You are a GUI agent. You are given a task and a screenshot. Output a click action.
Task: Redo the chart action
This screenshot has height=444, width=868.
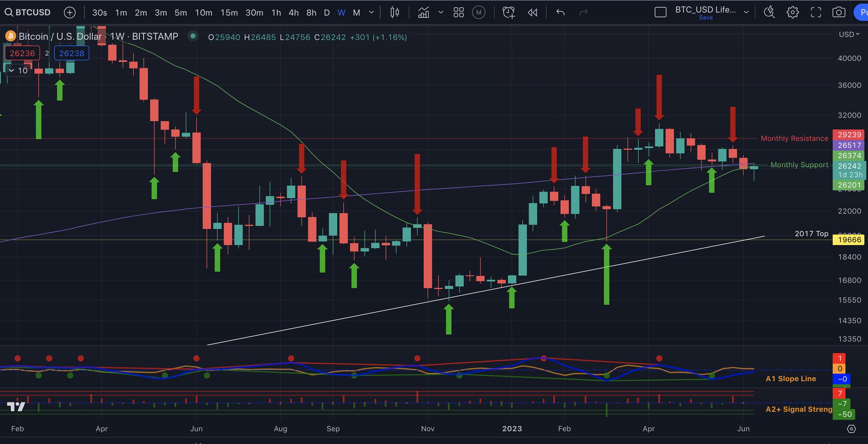click(584, 13)
